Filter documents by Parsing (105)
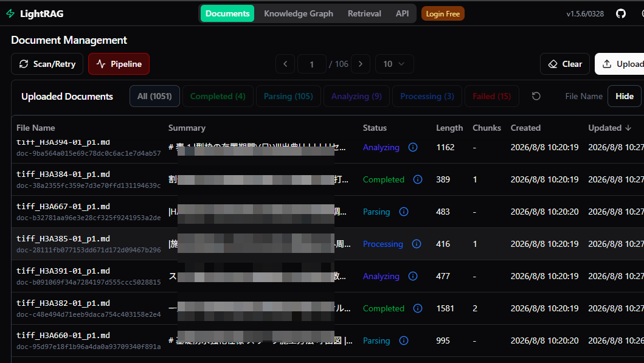The width and height of the screenshot is (644, 363). (288, 96)
